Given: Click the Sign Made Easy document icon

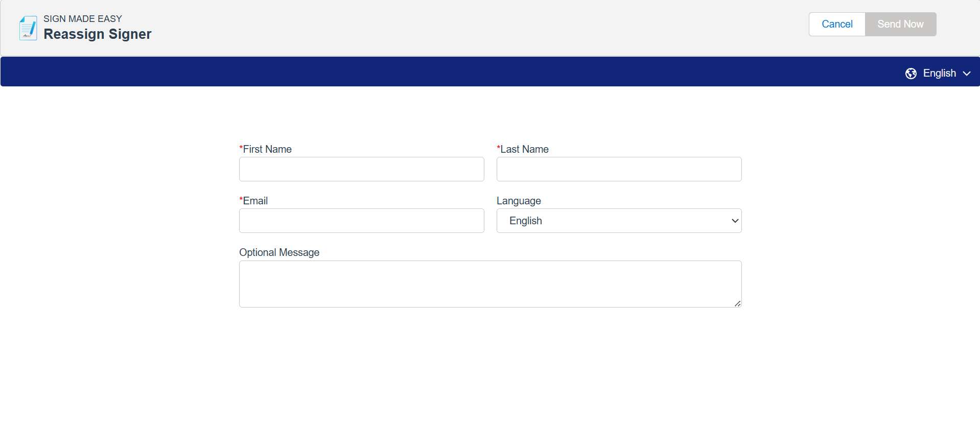Looking at the screenshot, I should click(x=28, y=28).
